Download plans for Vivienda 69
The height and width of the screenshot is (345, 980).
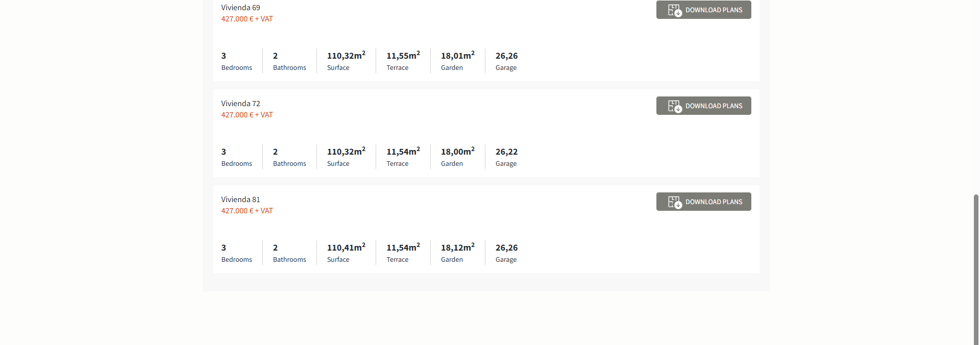pyautogui.click(x=713, y=10)
